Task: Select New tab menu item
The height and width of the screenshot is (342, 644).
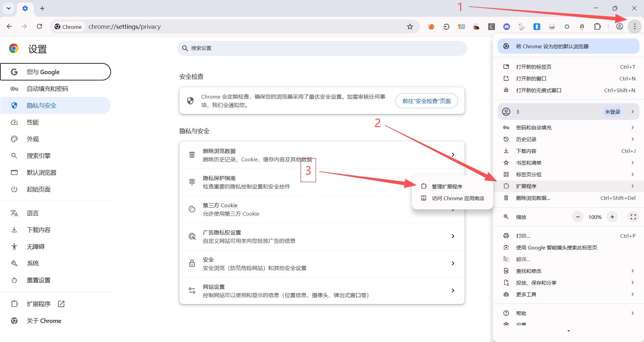Action: click(569, 67)
